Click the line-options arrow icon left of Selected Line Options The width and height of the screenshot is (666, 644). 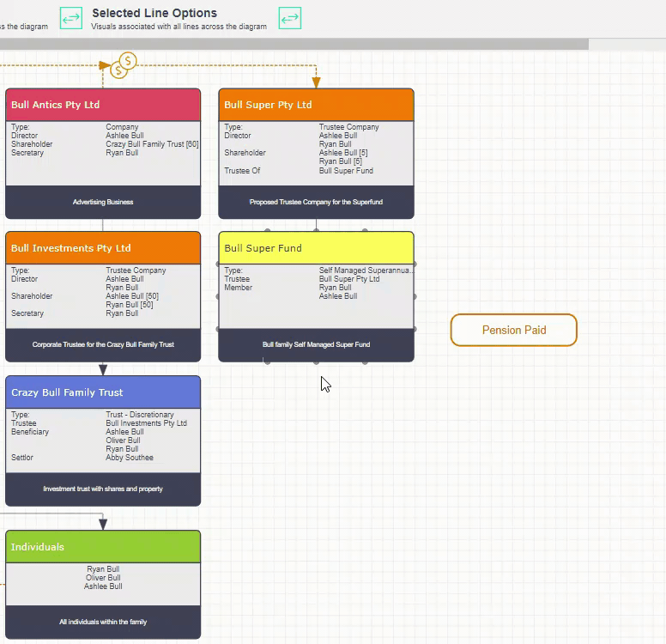pyautogui.click(x=71, y=18)
